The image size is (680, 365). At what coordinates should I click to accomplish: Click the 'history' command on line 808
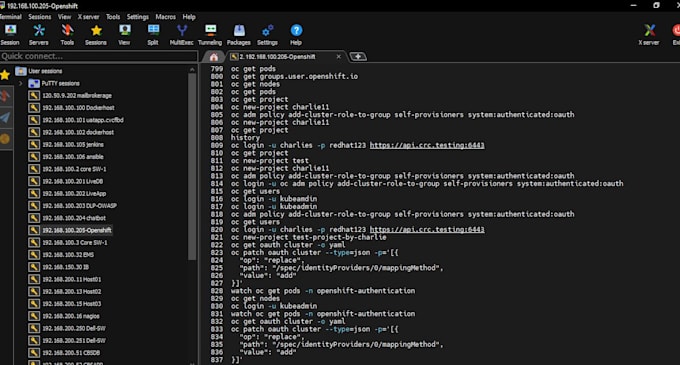245,138
